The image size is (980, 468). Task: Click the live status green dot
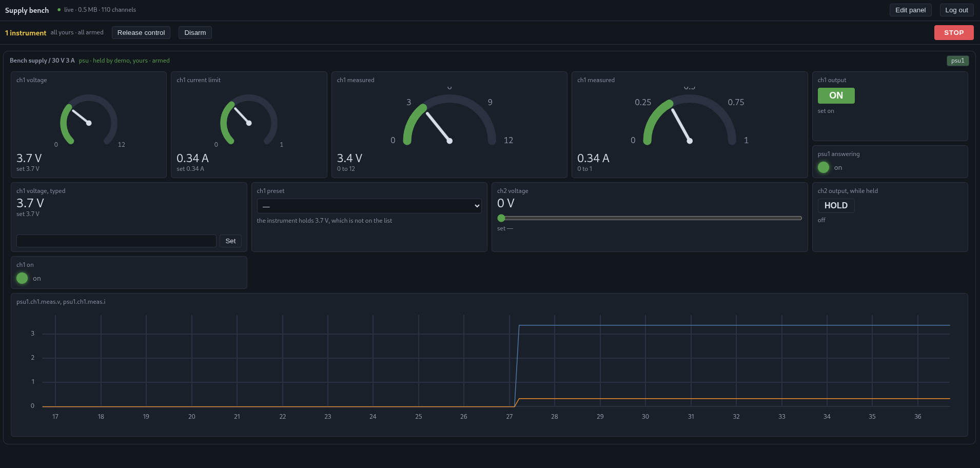[x=59, y=10]
